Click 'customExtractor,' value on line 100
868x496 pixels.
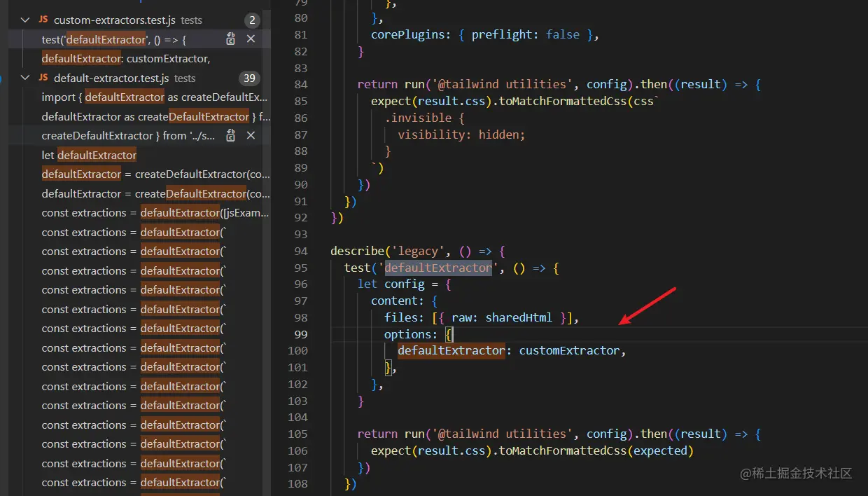572,350
